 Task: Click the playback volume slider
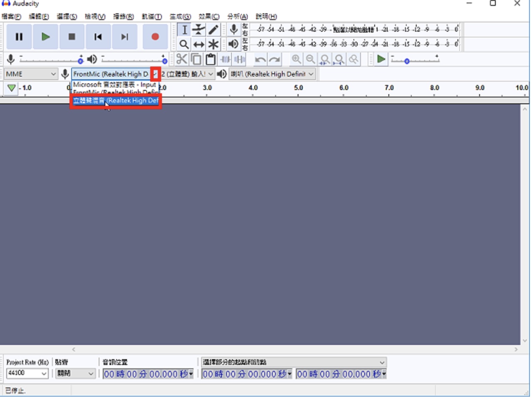coord(134,59)
